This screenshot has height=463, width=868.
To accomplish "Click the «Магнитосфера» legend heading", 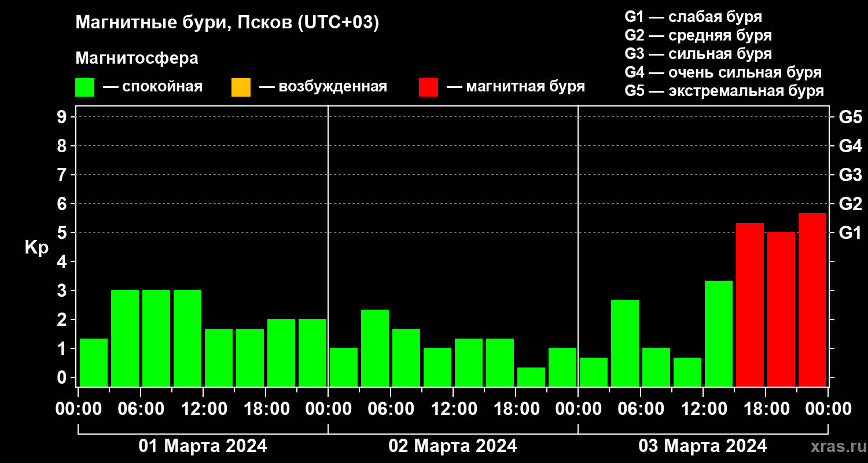I will [x=137, y=58].
